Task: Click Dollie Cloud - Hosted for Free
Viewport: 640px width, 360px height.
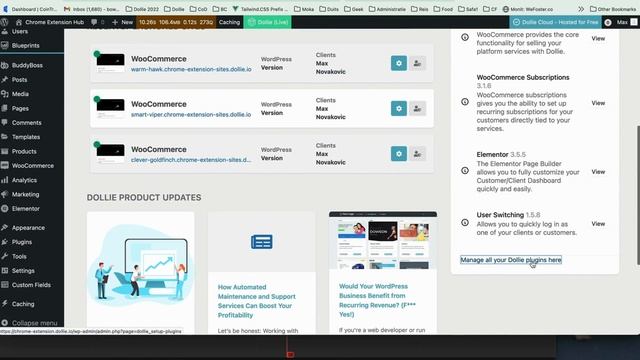Action: [556, 22]
